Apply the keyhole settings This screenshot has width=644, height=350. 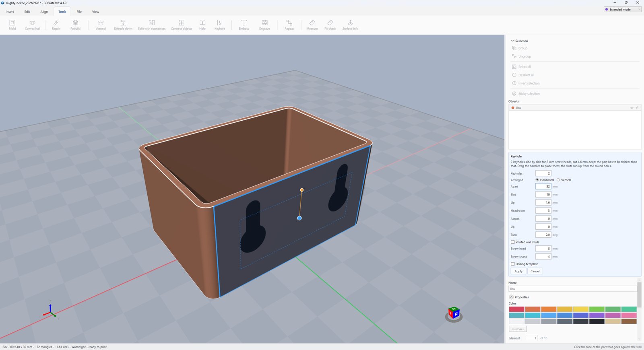[x=518, y=272]
